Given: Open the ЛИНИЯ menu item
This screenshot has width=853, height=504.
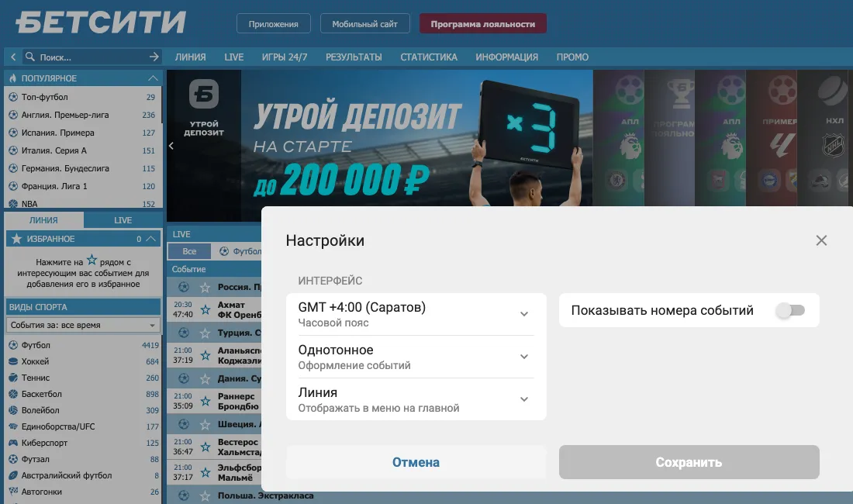Looking at the screenshot, I should point(191,57).
